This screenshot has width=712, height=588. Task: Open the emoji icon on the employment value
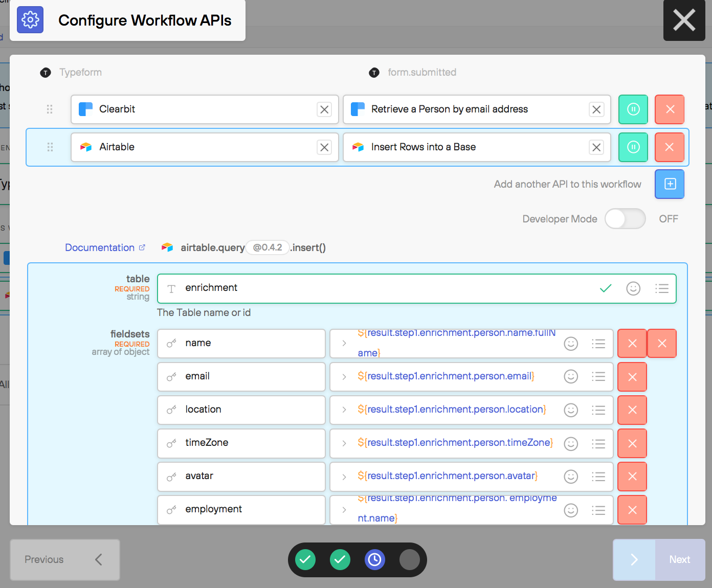(x=571, y=510)
